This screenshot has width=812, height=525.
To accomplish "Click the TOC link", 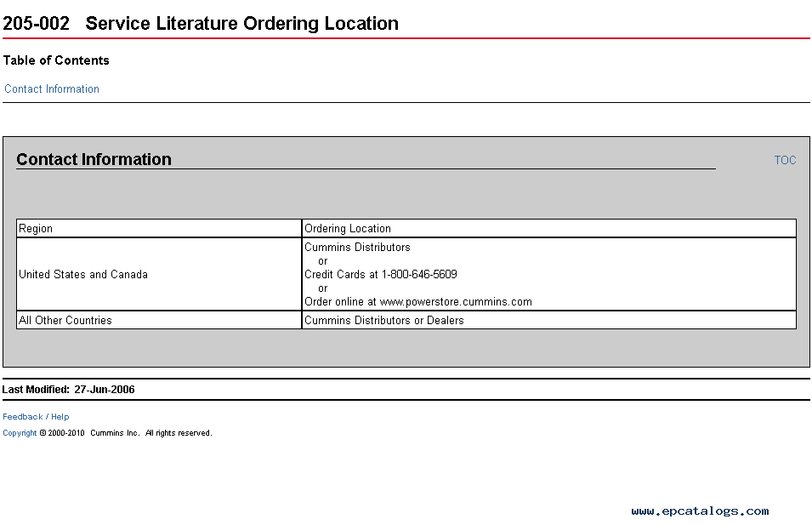I will 785,160.
